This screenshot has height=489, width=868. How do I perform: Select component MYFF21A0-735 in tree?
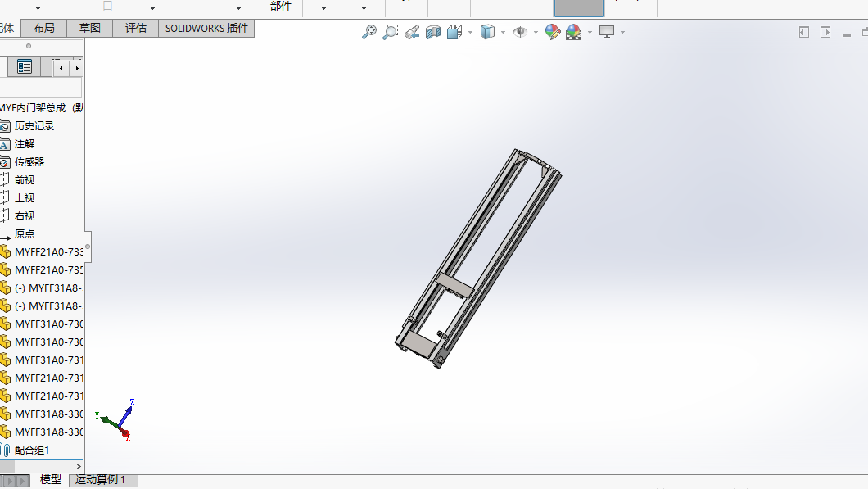pyautogui.click(x=48, y=269)
